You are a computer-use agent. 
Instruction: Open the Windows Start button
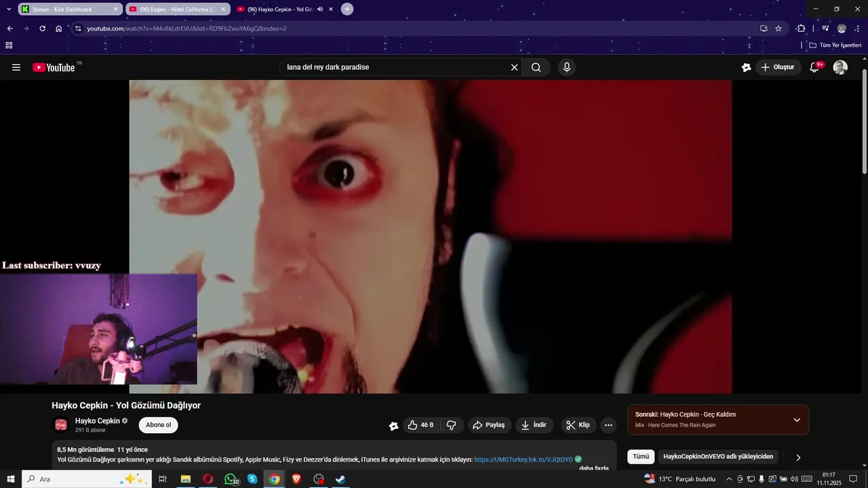[10, 479]
